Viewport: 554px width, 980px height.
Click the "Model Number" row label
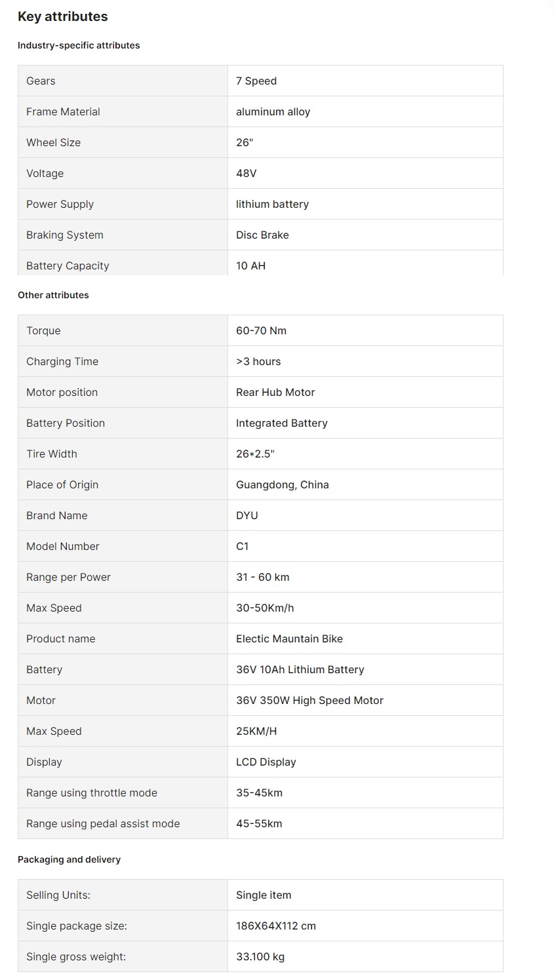click(x=63, y=547)
